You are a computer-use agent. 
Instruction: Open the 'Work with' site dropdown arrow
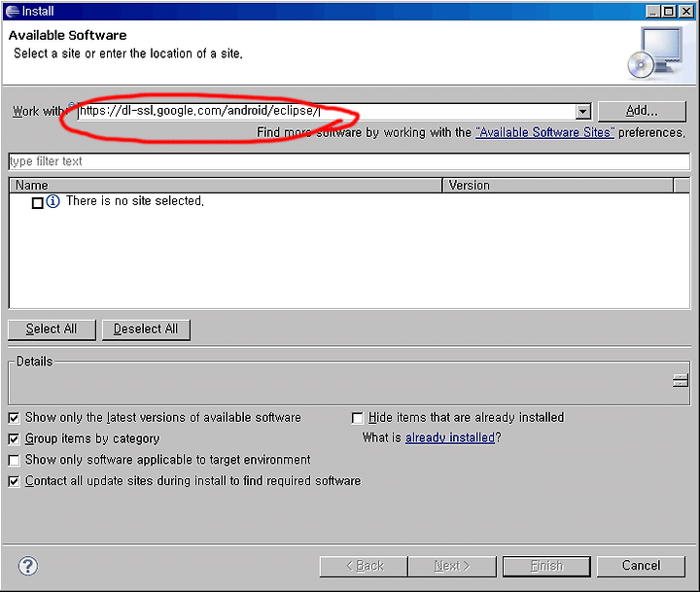click(x=583, y=112)
